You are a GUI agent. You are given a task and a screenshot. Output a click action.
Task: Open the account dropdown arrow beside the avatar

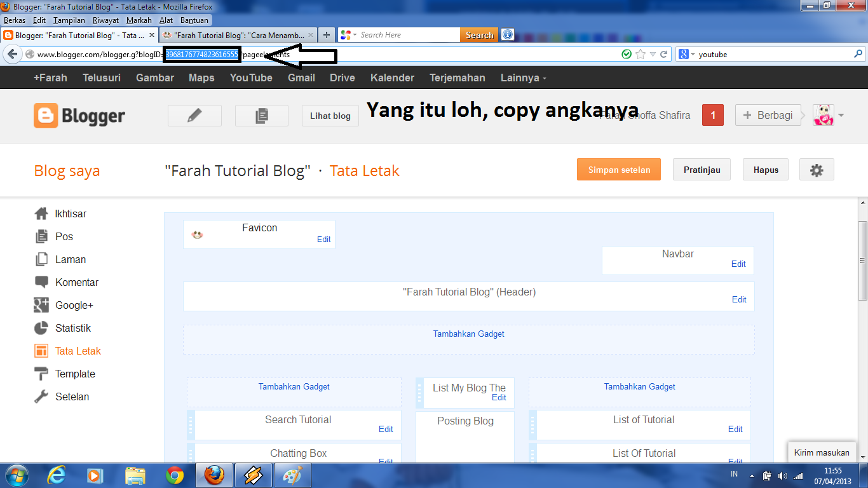click(x=841, y=116)
